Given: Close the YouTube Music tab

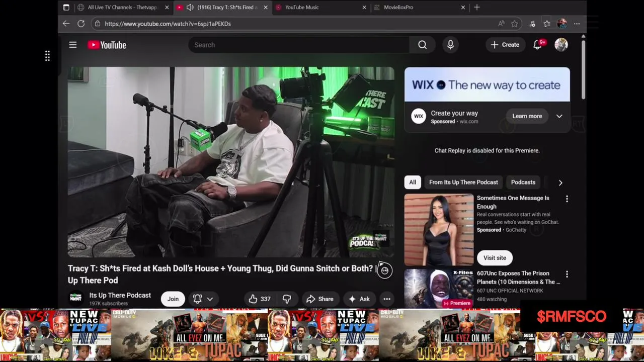Looking at the screenshot, I should click(364, 8).
